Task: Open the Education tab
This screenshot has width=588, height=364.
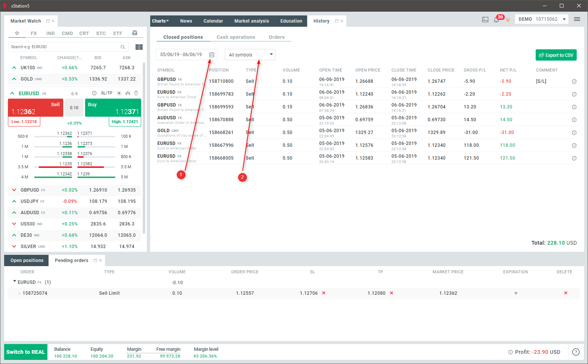Action: (x=291, y=21)
